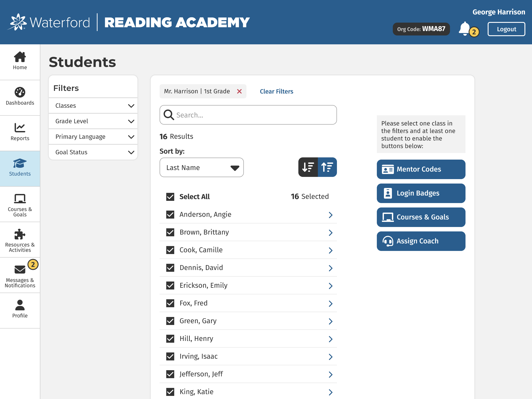Sort list in descending order
The image size is (532, 399).
(308, 167)
